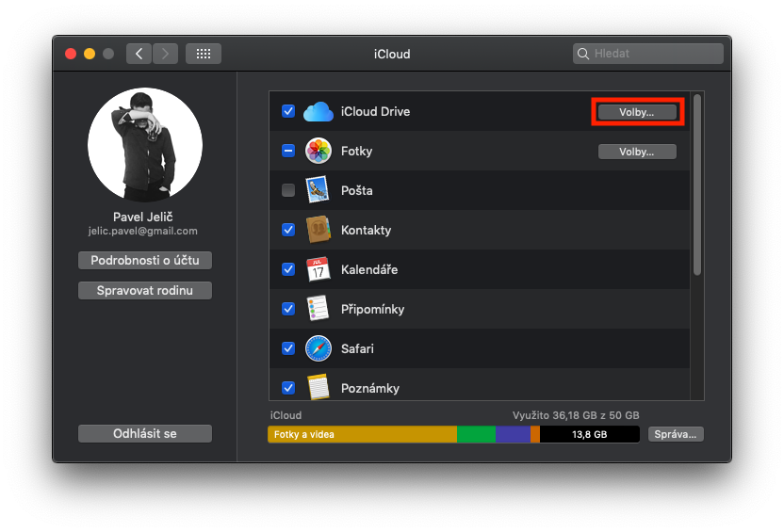Click the Fotky photos flower icon
The width and height of the screenshot is (784, 532).
[x=318, y=151]
